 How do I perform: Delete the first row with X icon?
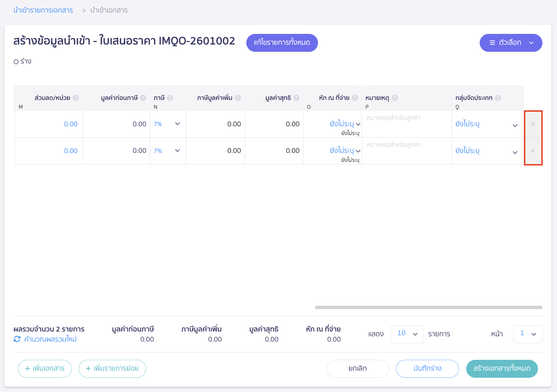click(533, 124)
